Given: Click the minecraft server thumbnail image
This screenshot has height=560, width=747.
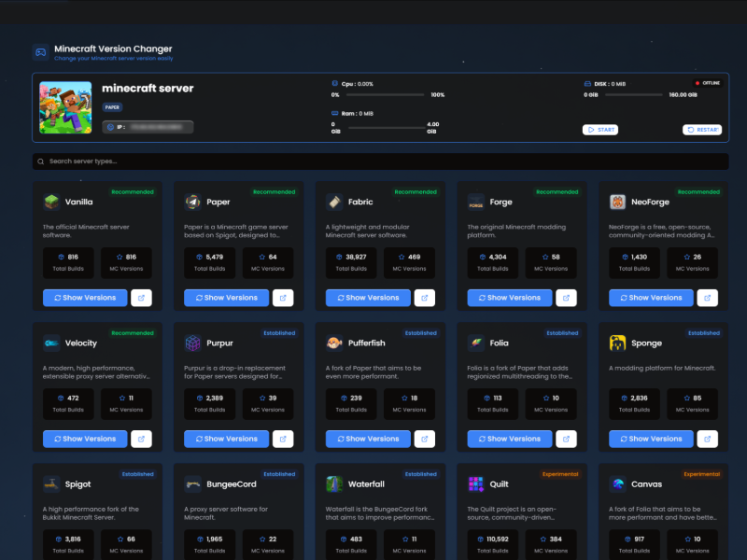Looking at the screenshot, I should 65,107.
